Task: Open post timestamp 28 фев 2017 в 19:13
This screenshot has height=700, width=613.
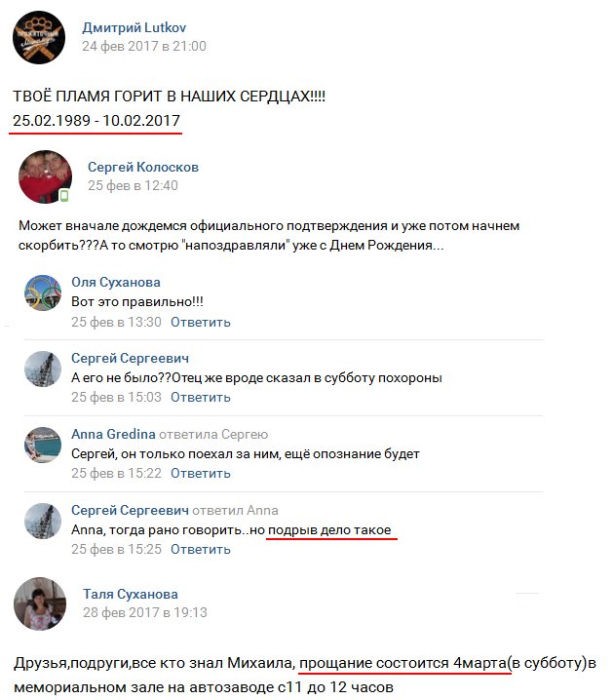Action: tap(145, 612)
